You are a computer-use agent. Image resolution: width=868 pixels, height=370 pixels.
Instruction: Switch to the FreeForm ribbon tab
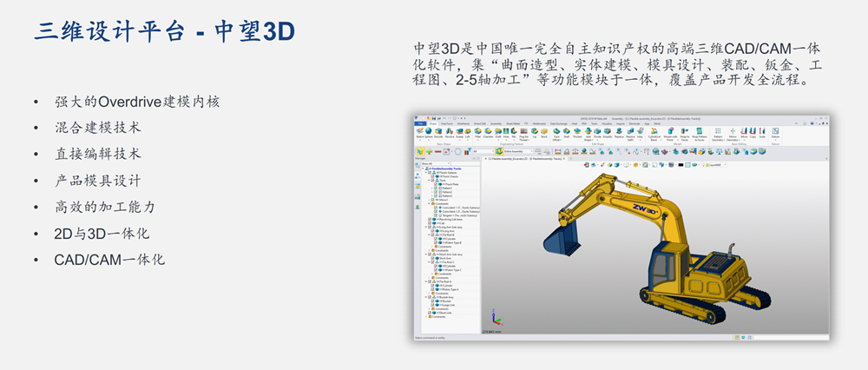pos(447,123)
